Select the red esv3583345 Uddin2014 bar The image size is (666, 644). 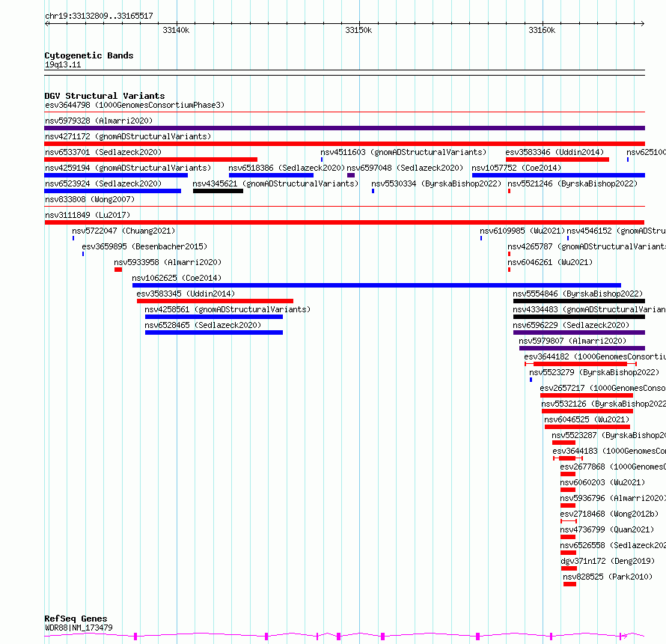point(215,301)
